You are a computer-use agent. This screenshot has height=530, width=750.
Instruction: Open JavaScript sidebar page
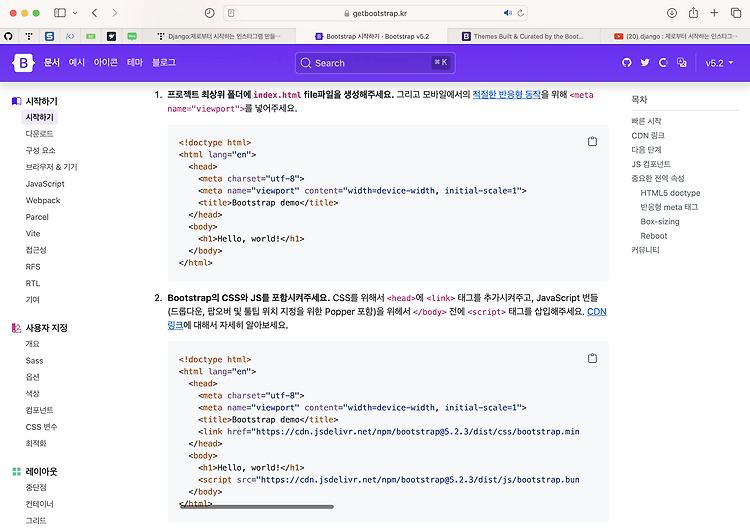45,183
